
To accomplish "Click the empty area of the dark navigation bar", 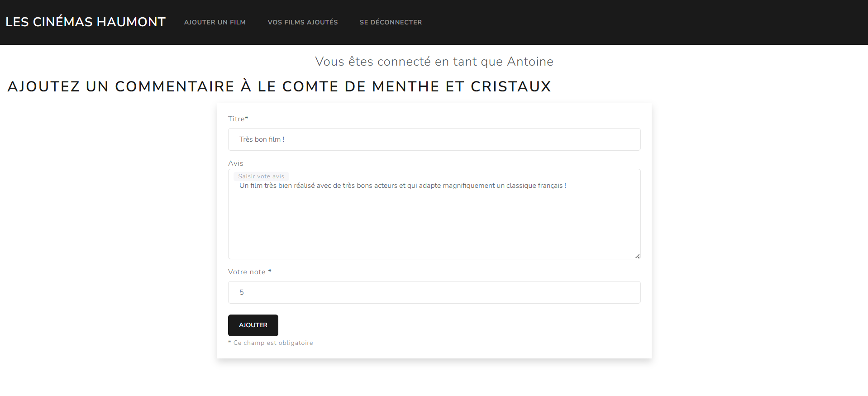I will point(634,22).
